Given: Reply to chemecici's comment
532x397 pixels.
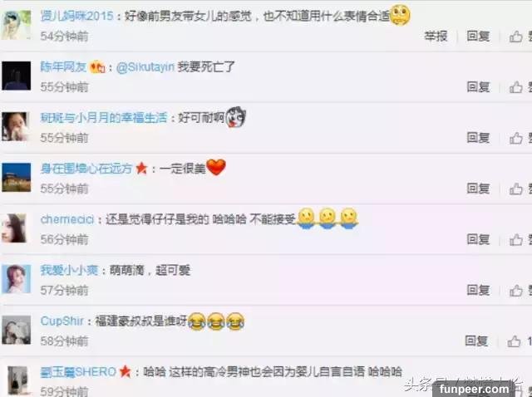Looking at the screenshot, I should pyautogui.click(x=478, y=239).
